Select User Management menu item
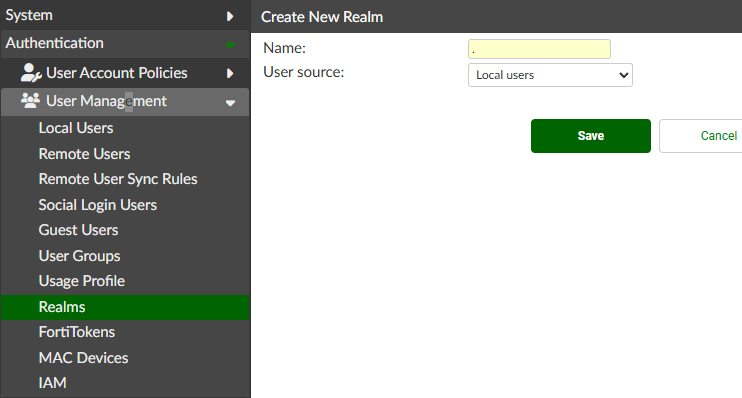Screen dimensions: 742x398 [125, 101]
